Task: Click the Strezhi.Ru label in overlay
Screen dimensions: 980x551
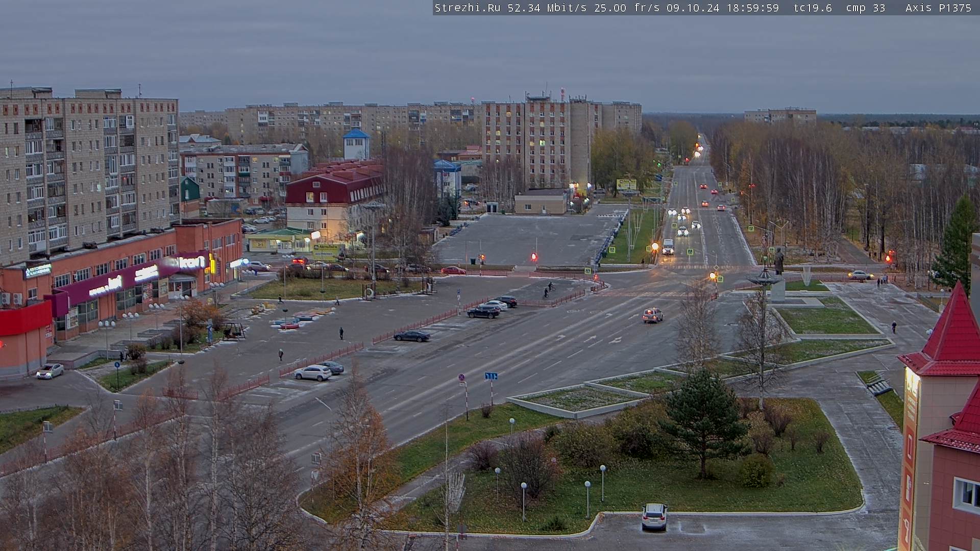Action: click(x=467, y=8)
